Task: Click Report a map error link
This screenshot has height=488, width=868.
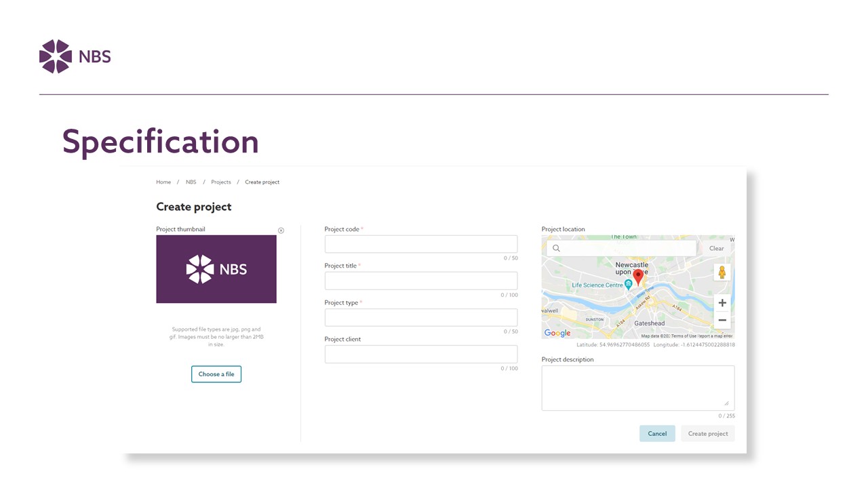Action: [x=715, y=336]
